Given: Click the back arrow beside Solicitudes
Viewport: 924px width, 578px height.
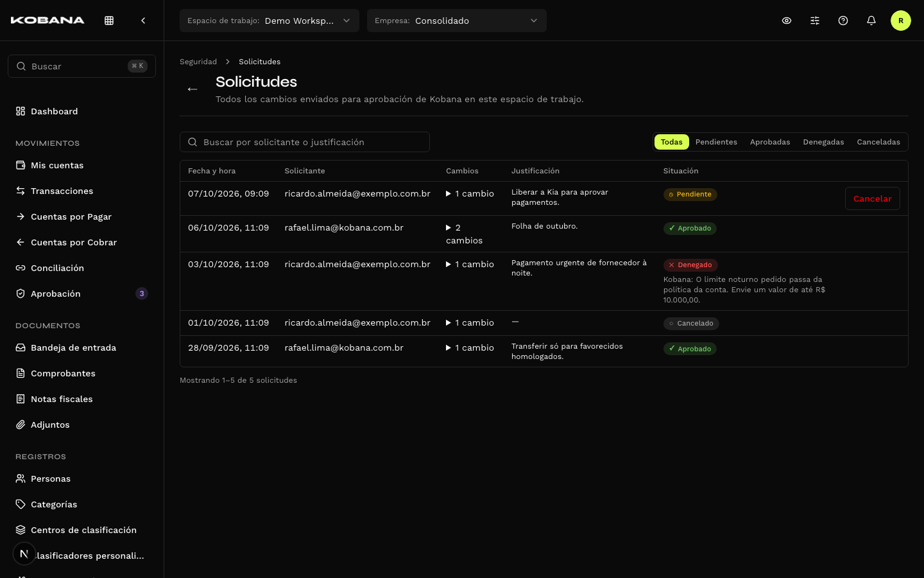Looking at the screenshot, I should (x=193, y=89).
